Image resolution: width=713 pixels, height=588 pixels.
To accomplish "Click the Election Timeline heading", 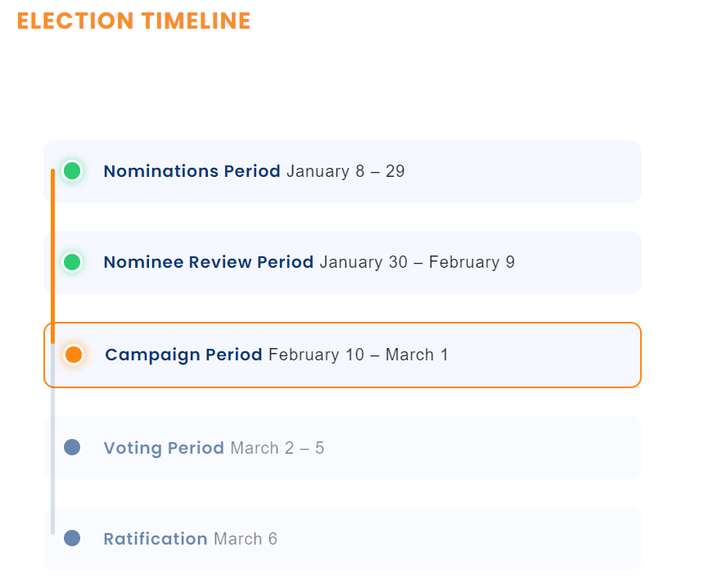I will pyautogui.click(x=133, y=21).
